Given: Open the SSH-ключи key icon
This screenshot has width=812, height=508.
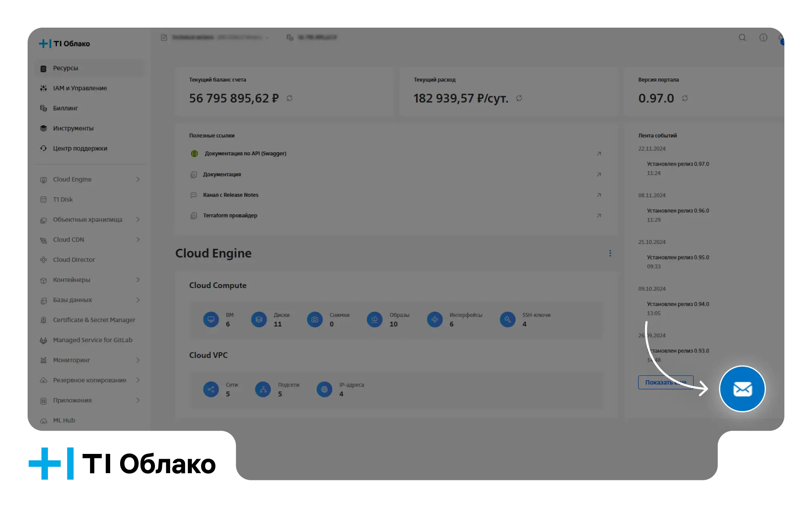Looking at the screenshot, I should point(508,320).
